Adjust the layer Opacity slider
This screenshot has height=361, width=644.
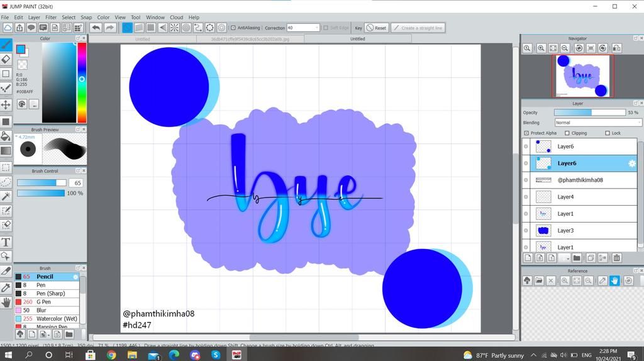pyautogui.click(x=590, y=112)
